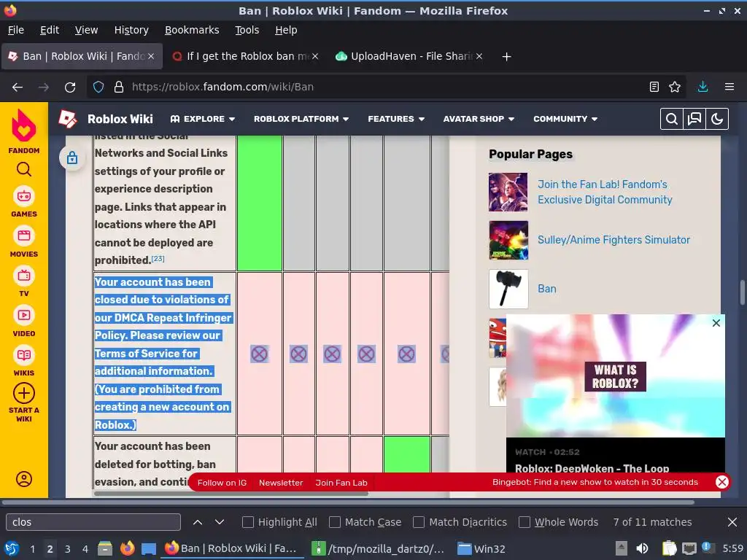Click the Newsletter link
The width and height of the screenshot is (747, 560).
281,483
